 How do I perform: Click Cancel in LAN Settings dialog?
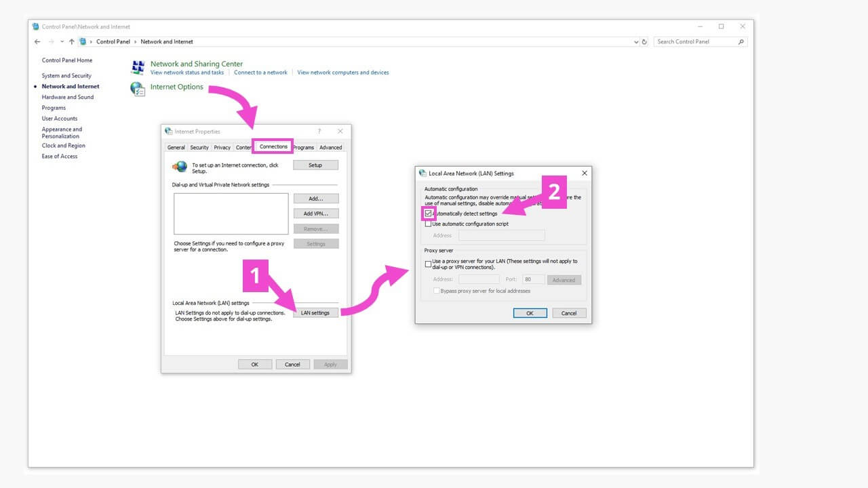(569, 313)
